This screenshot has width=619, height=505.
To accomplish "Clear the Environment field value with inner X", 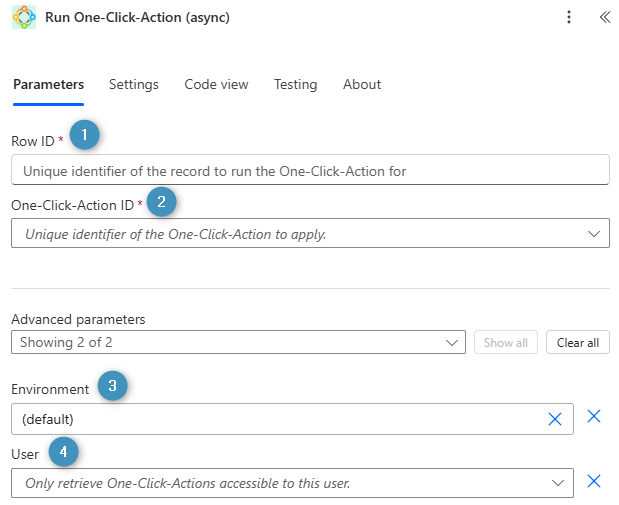I will (x=555, y=419).
